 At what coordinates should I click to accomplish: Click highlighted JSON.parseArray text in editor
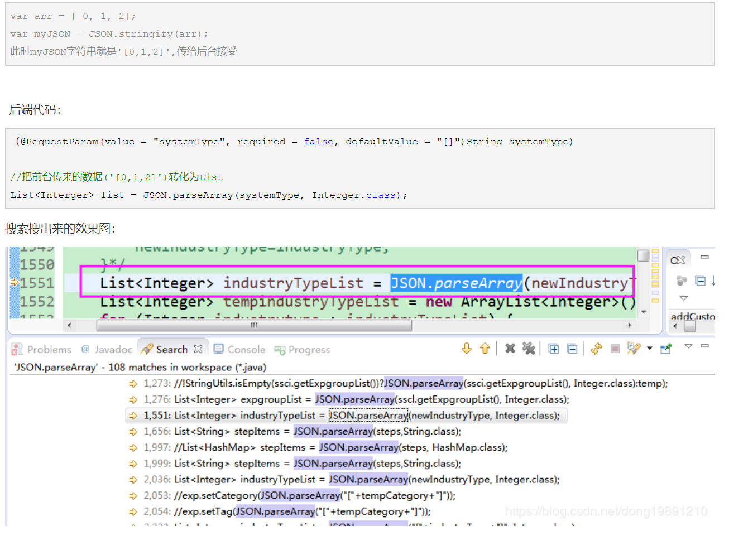point(456,283)
